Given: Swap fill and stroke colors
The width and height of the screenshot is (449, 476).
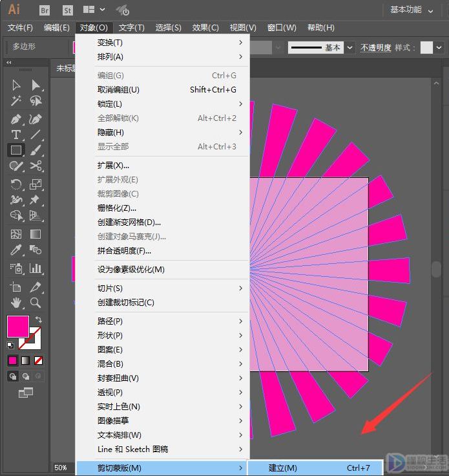Looking at the screenshot, I should [39, 319].
